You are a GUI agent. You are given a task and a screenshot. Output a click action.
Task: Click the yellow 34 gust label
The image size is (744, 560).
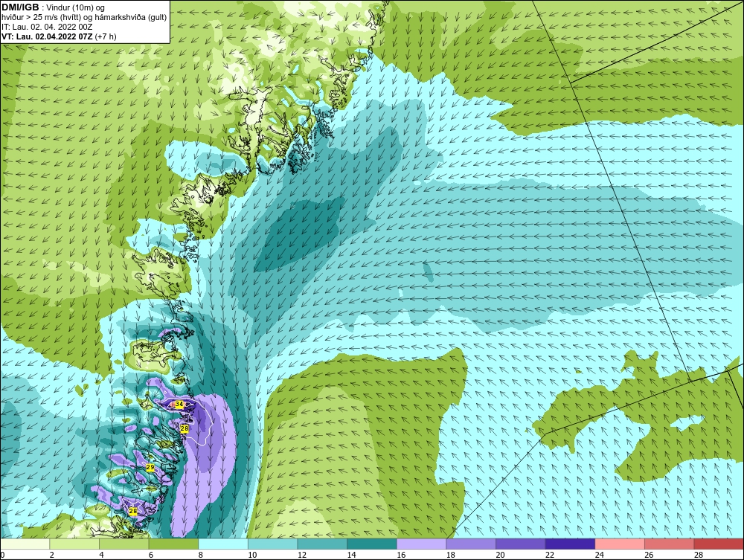pos(179,404)
